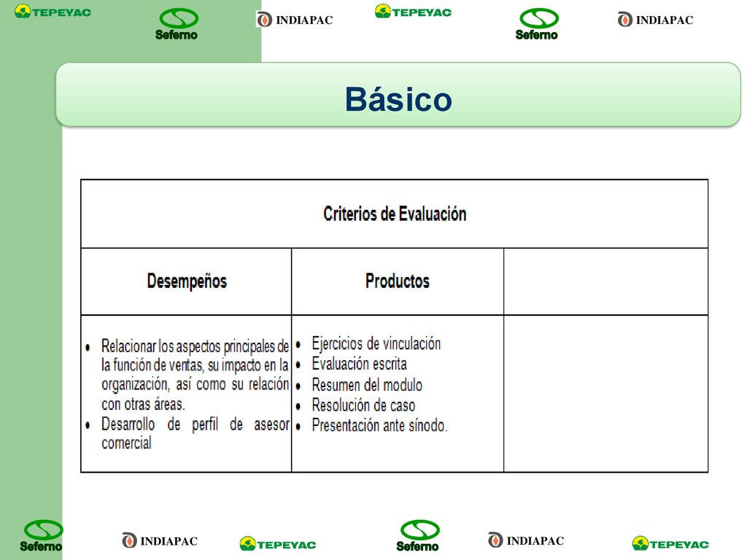Click the Seferno logo in the bottom-left corner
This screenshot has height=560, width=747.
[42, 536]
